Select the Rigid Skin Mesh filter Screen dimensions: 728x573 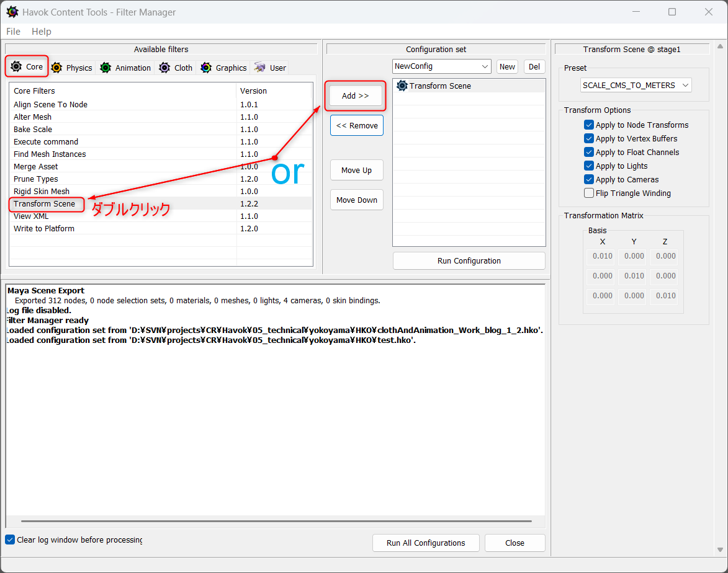pyautogui.click(x=161, y=191)
